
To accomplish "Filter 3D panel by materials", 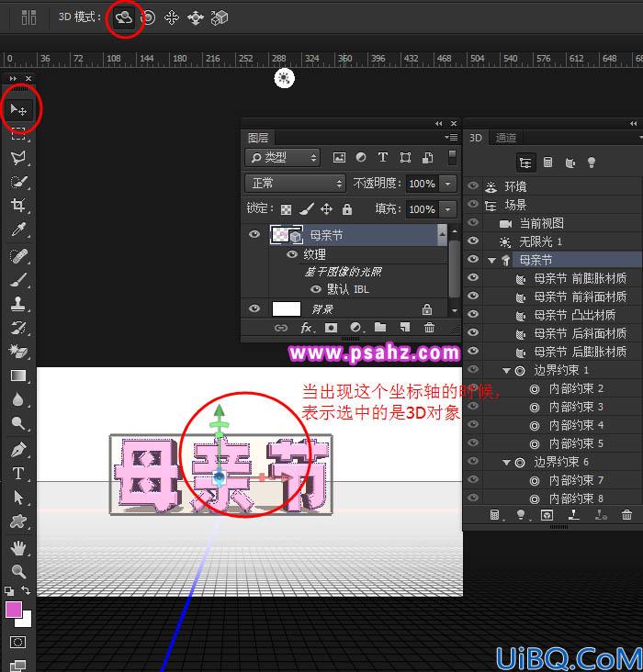I will [x=570, y=162].
